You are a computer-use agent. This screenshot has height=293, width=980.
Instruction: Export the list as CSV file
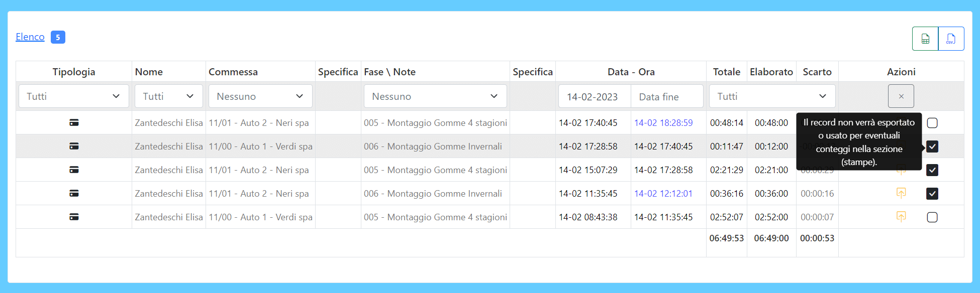click(951, 39)
